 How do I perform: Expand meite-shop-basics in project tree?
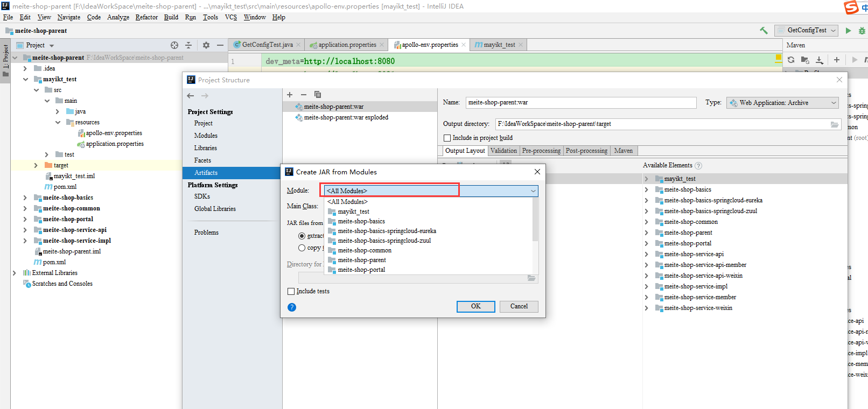tap(25, 198)
